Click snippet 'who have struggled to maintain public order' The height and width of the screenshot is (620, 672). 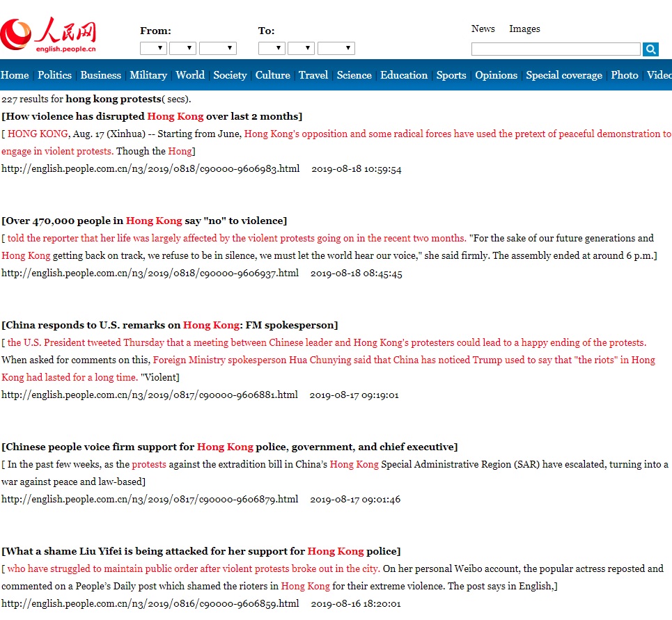(x=333, y=578)
